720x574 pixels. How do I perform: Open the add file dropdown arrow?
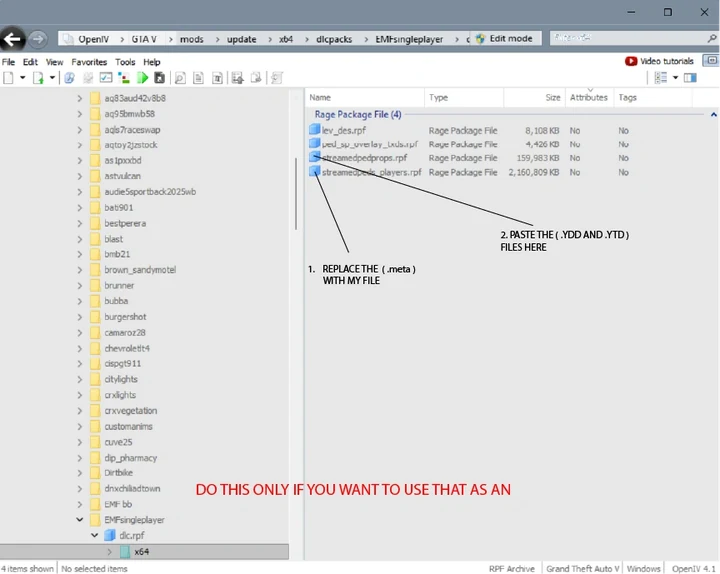52,78
